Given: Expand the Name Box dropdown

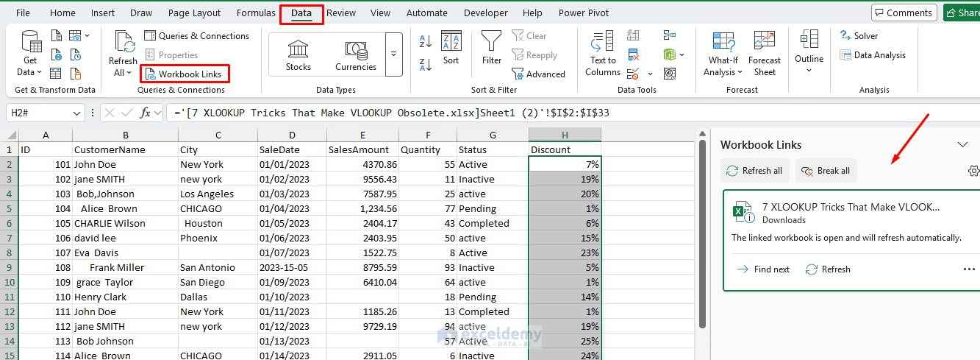Looking at the screenshot, I should click(x=78, y=113).
